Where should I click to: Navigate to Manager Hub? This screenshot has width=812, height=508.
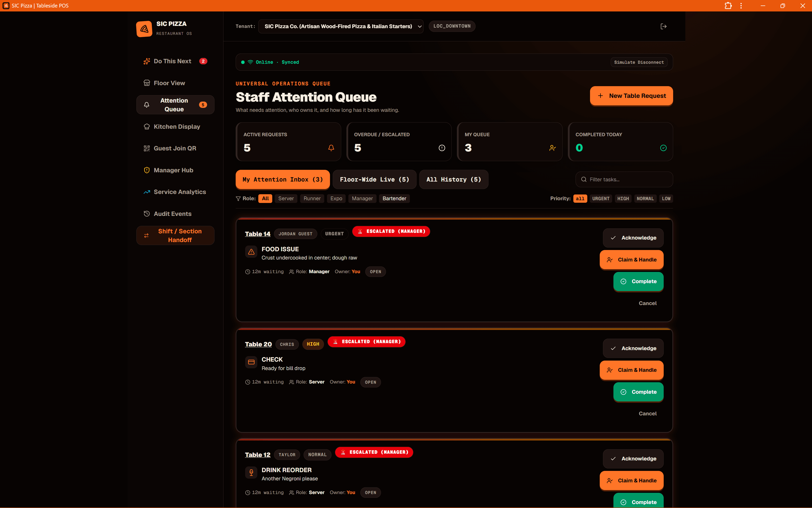pyautogui.click(x=175, y=170)
